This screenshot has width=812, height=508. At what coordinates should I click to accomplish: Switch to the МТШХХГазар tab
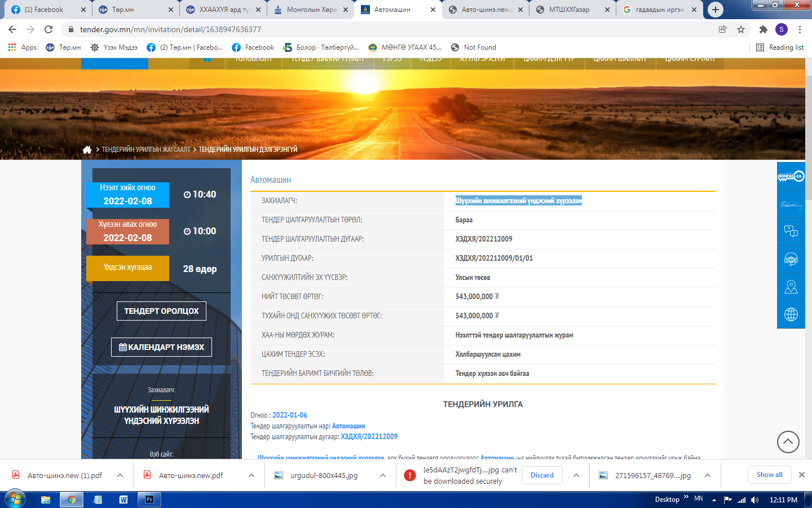coord(568,10)
